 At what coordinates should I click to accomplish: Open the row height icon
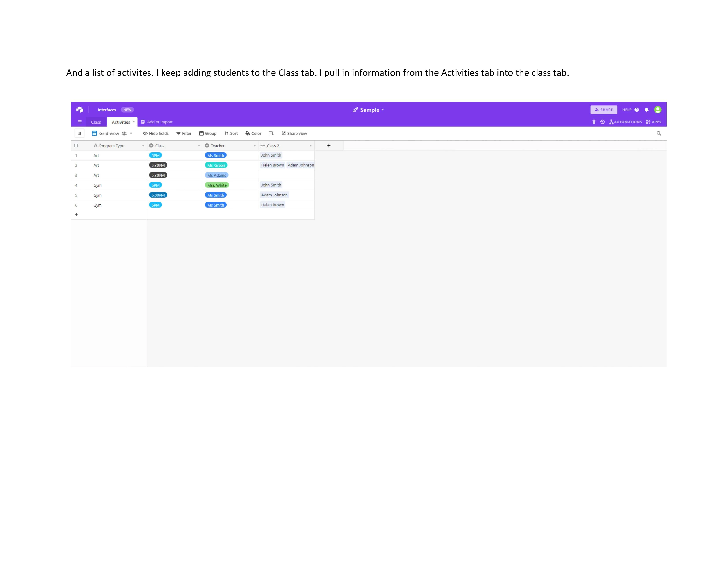[271, 133]
